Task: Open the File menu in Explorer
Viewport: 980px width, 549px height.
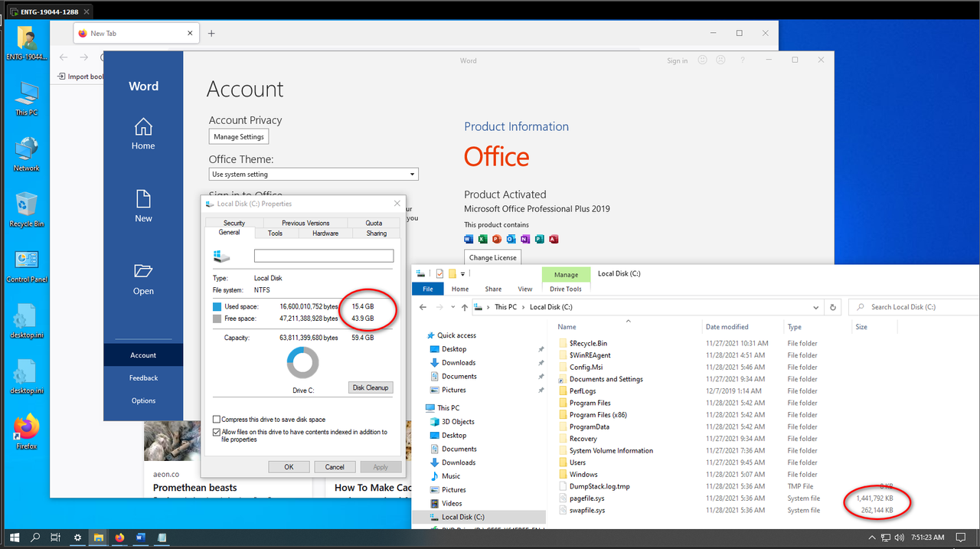Action: [x=428, y=289]
